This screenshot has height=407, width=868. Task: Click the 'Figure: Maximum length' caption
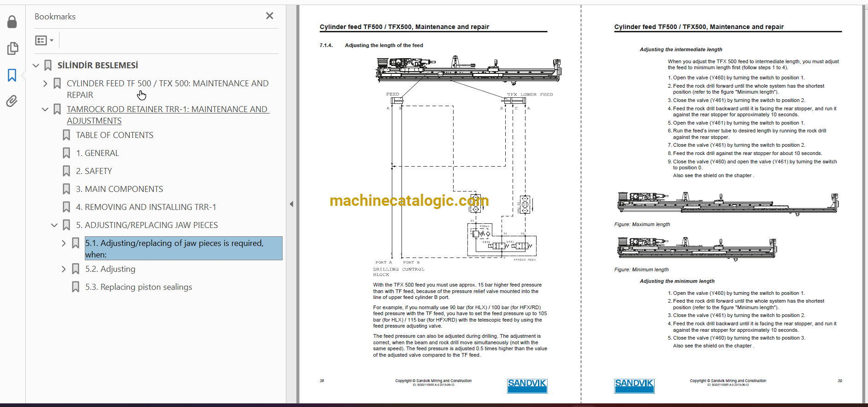coord(642,224)
